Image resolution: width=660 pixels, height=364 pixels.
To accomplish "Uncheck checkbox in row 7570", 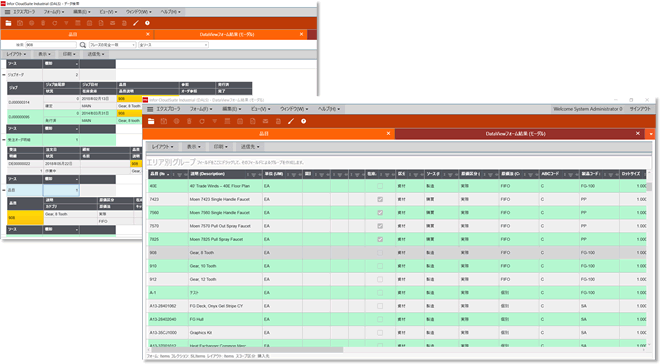I will [380, 226].
